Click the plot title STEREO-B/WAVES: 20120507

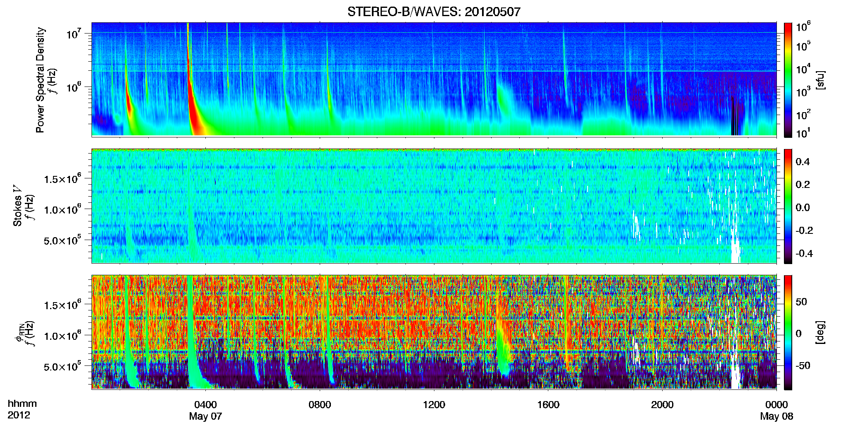(434, 12)
